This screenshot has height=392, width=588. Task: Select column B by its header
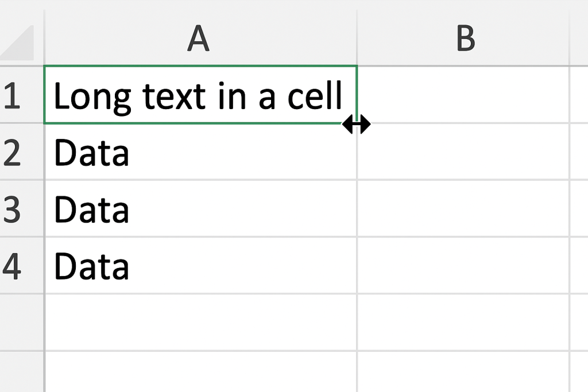tap(464, 39)
